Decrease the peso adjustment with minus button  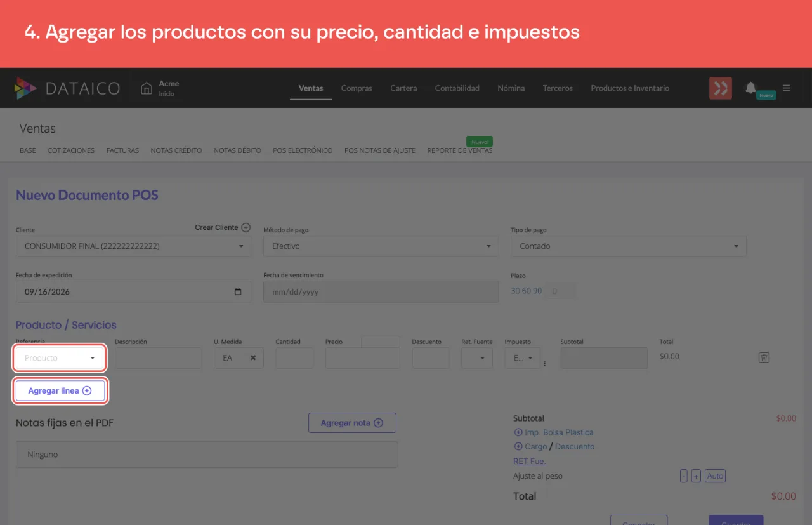(683, 476)
